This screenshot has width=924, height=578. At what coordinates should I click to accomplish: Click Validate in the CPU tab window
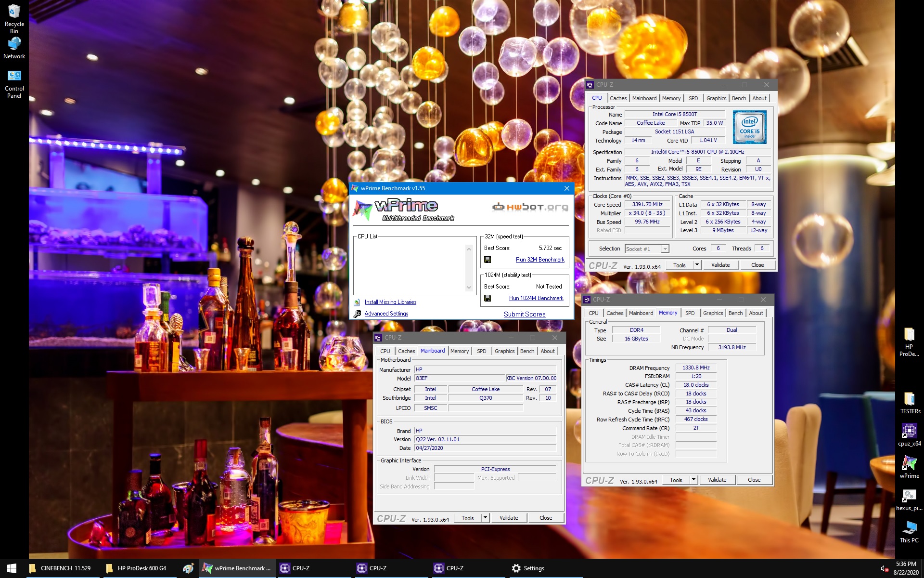pos(720,265)
